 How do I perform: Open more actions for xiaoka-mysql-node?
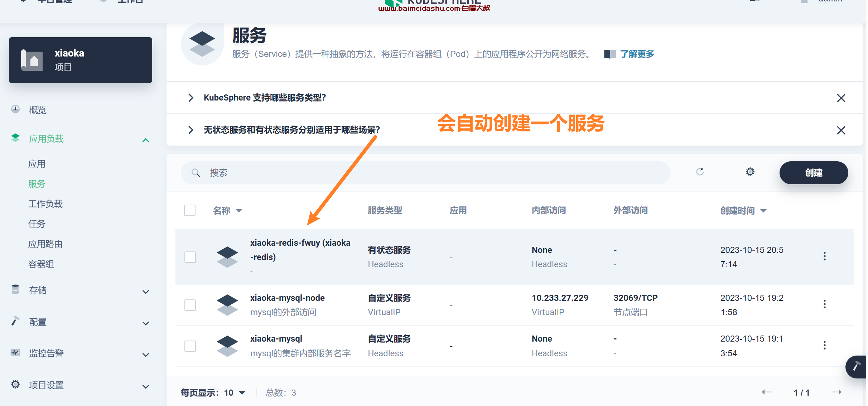824,304
